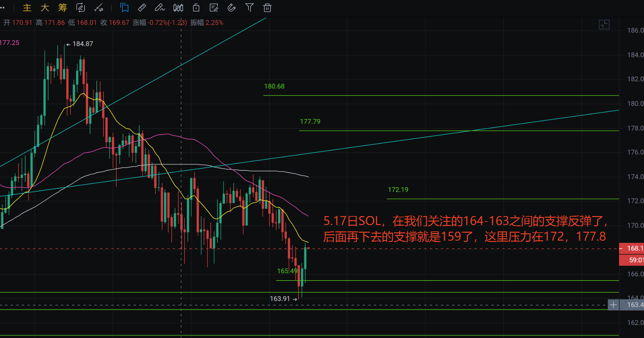
Task: Click the line swap drawing icon
Action: pos(99,8)
